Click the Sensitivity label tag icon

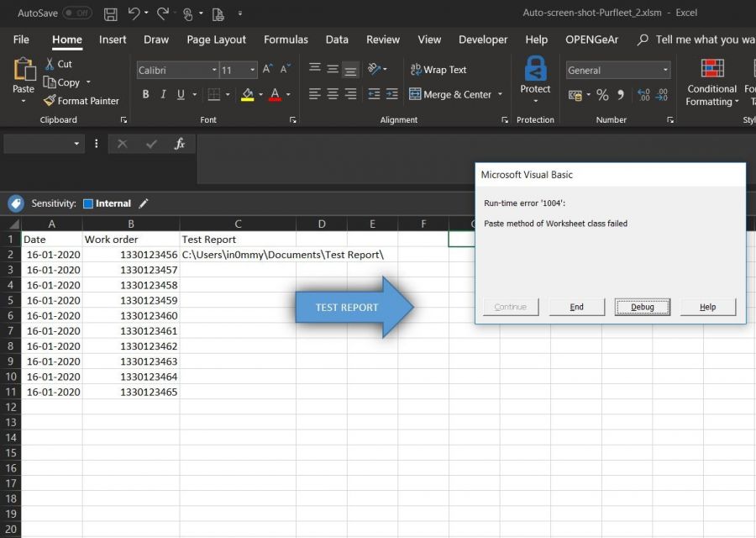[16, 203]
